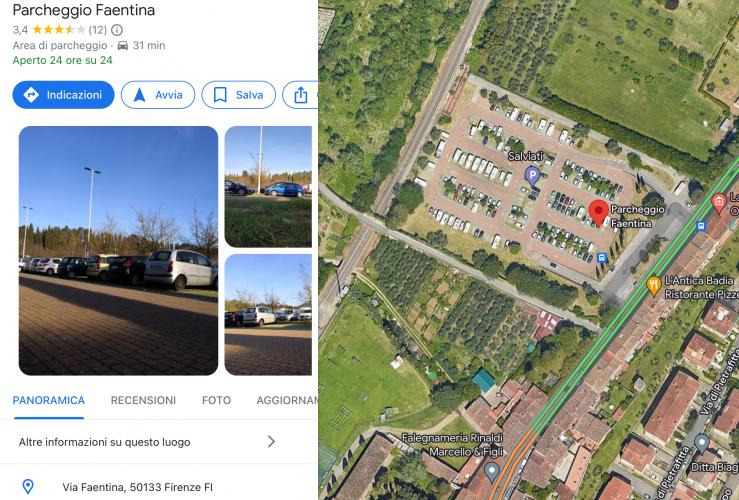Click the info icon next to rating count
This screenshot has height=500, width=739.
click(117, 30)
